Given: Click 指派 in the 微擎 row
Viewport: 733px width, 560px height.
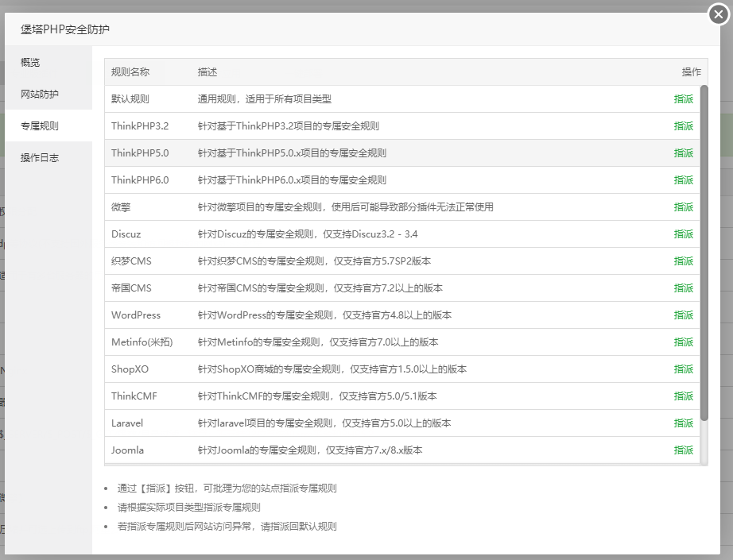Looking at the screenshot, I should [684, 207].
